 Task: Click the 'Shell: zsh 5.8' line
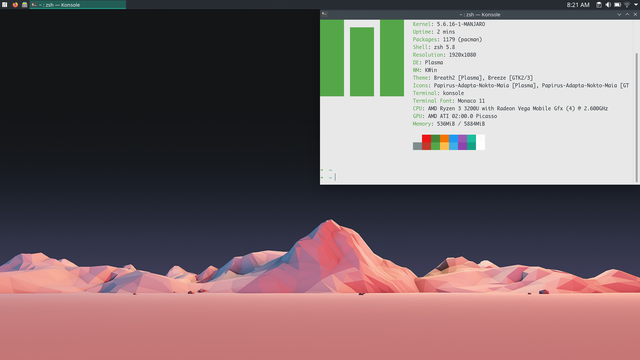tap(434, 47)
